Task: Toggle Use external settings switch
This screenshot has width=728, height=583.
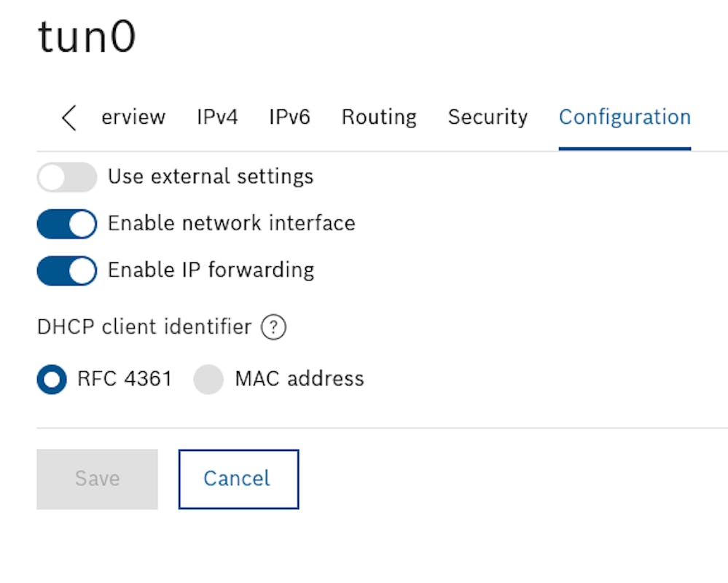Action: click(67, 177)
